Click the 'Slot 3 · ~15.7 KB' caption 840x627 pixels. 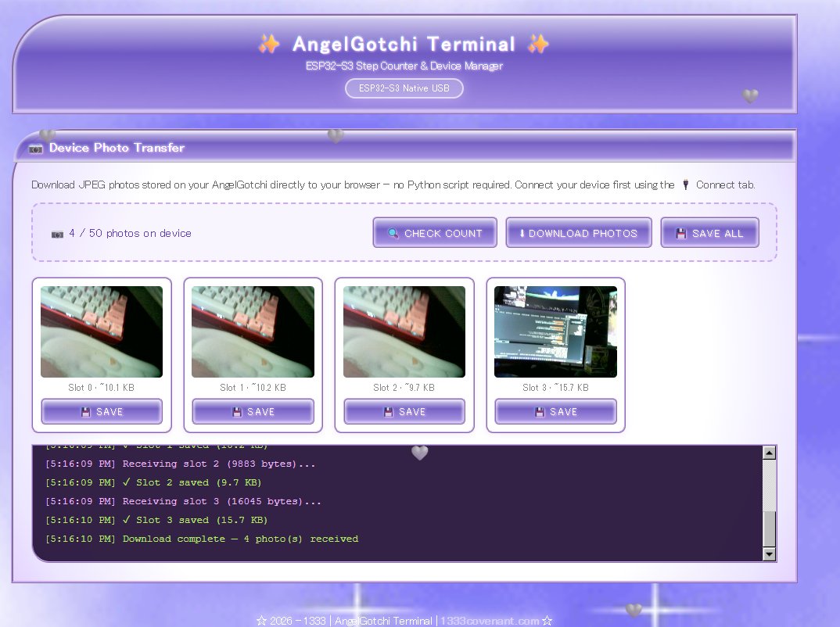(x=555, y=387)
